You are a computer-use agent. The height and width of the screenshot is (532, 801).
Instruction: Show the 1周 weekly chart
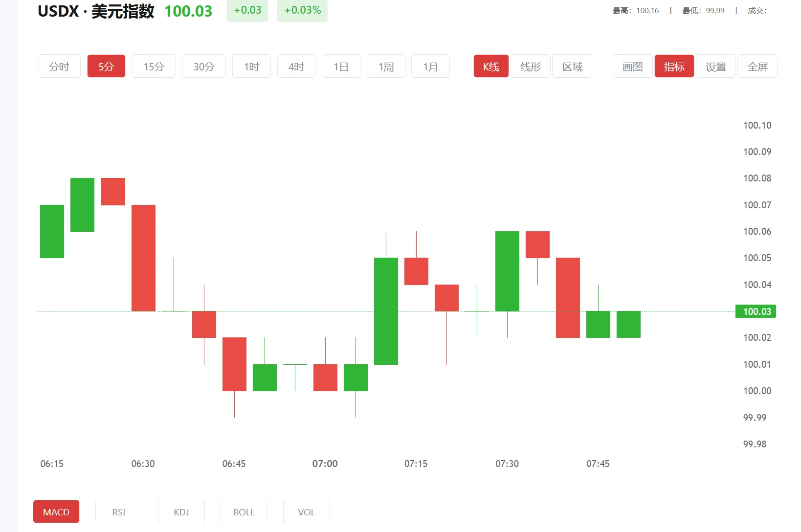[386, 66]
